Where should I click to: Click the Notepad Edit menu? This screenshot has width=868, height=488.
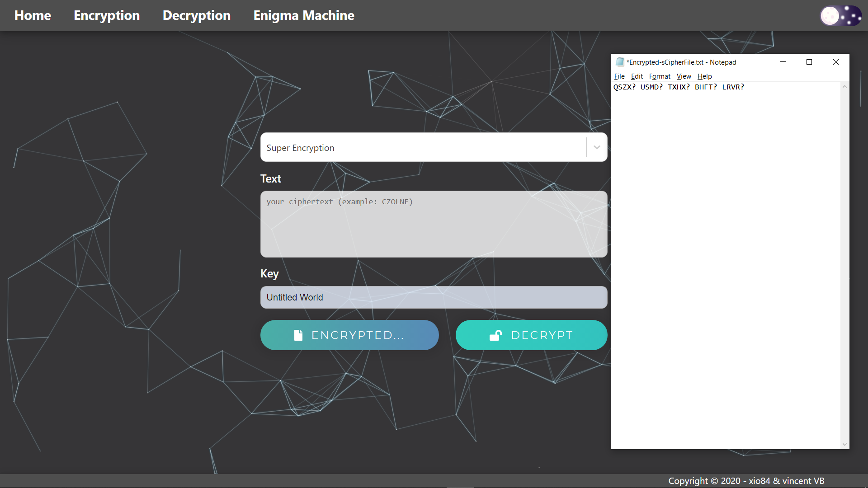point(636,75)
